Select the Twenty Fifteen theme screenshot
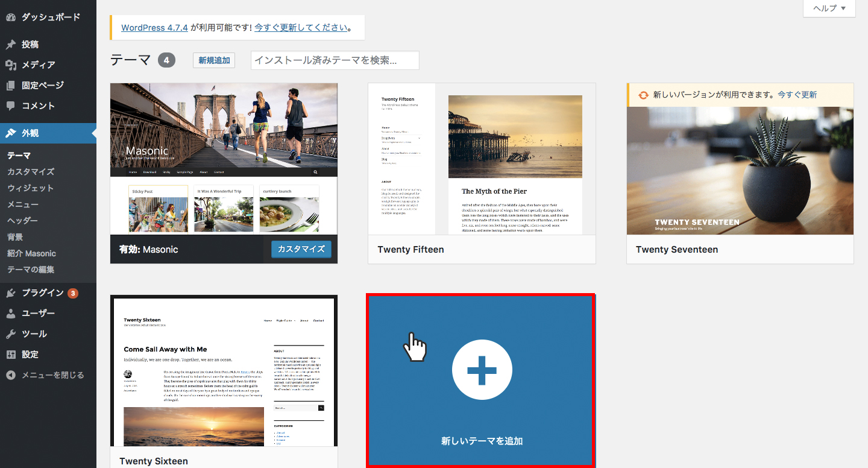The image size is (868, 468). pyautogui.click(x=482, y=159)
